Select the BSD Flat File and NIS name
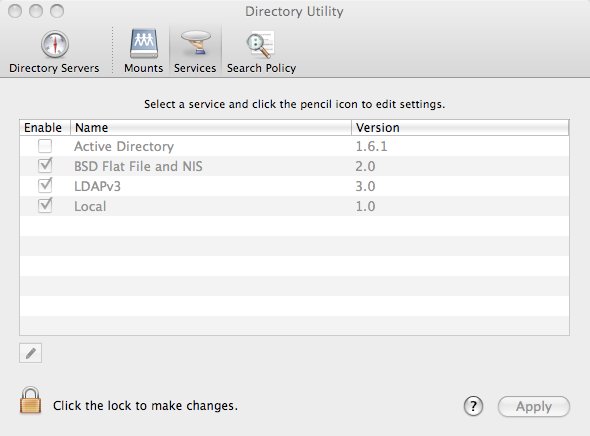 click(138, 166)
